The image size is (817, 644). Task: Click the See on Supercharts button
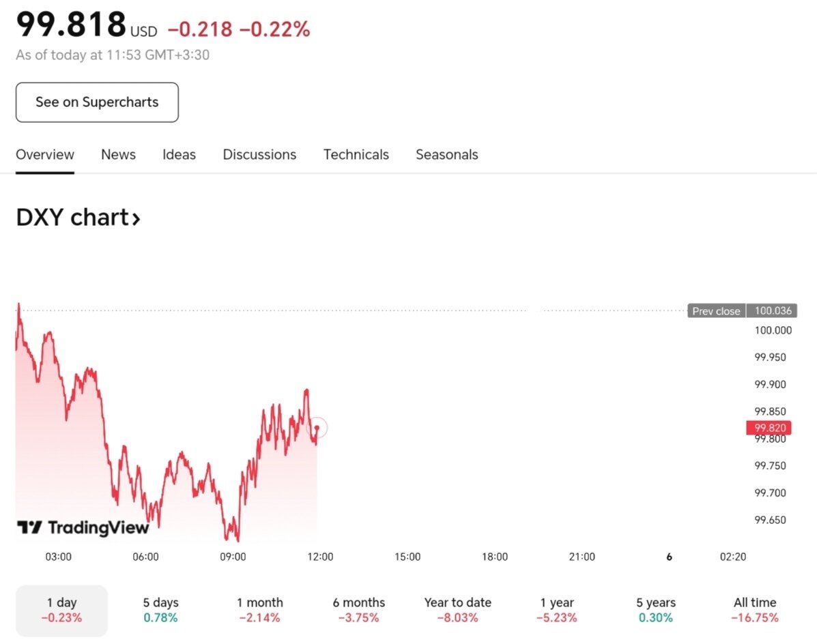coord(97,102)
